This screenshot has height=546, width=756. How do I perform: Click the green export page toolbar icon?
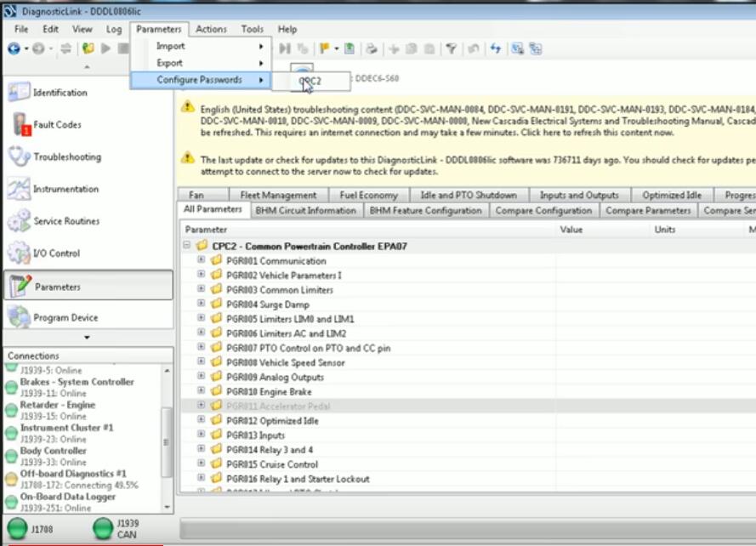(350, 48)
